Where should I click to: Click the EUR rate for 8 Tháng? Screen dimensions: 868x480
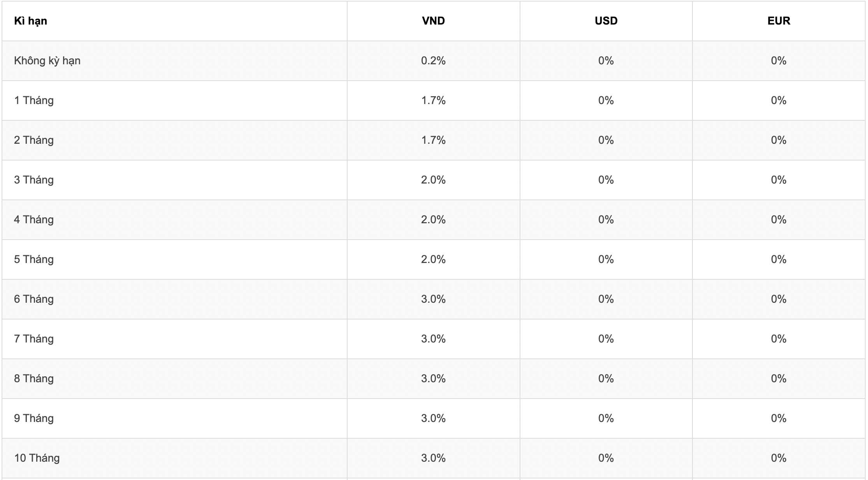pyautogui.click(x=779, y=379)
